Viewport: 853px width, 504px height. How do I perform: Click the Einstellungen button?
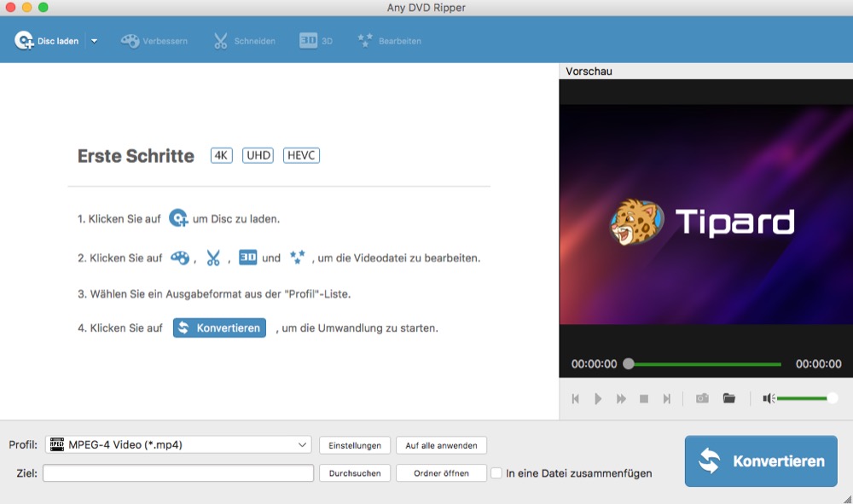[x=355, y=445]
